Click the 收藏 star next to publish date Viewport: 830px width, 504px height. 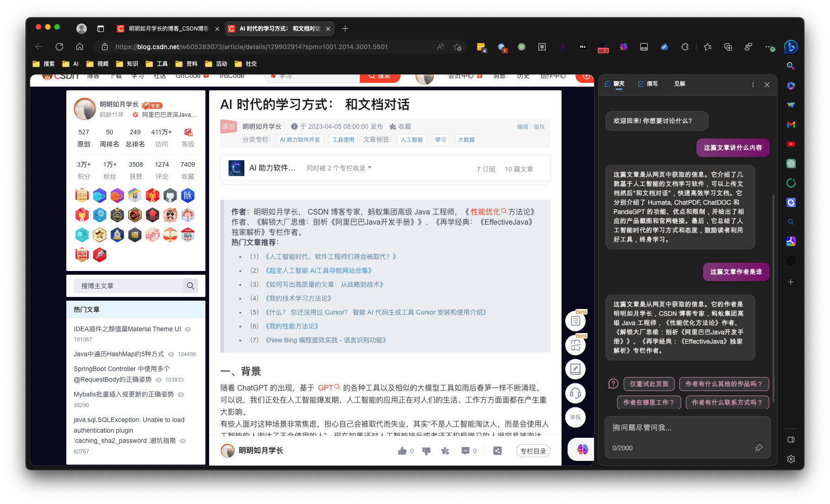(400, 126)
